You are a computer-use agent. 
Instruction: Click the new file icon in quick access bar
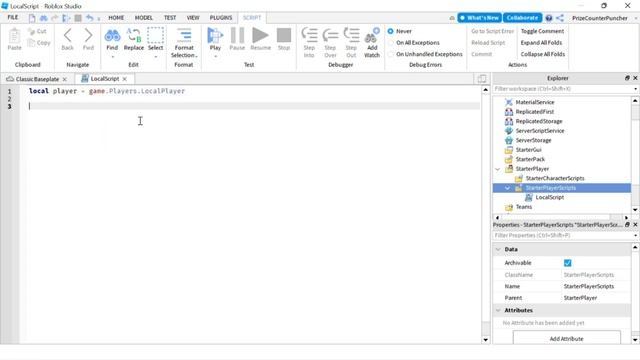tap(32, 18)
